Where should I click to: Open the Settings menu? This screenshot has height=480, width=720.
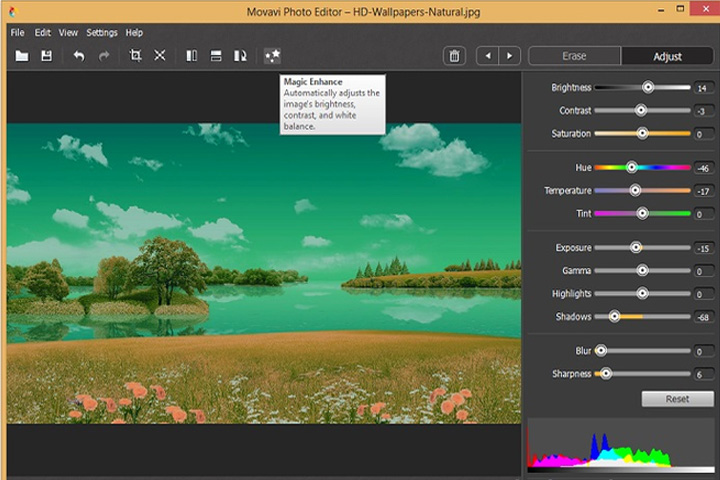coord(102,33)
